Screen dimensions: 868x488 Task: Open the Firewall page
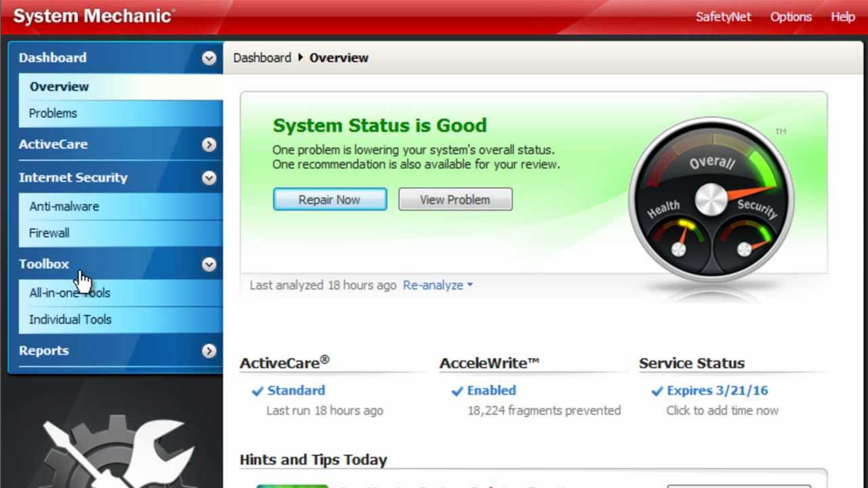(x=121, y=232)
